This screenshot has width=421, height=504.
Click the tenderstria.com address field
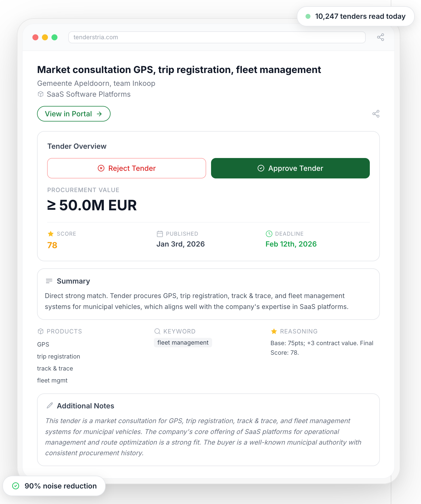point(217,37)
